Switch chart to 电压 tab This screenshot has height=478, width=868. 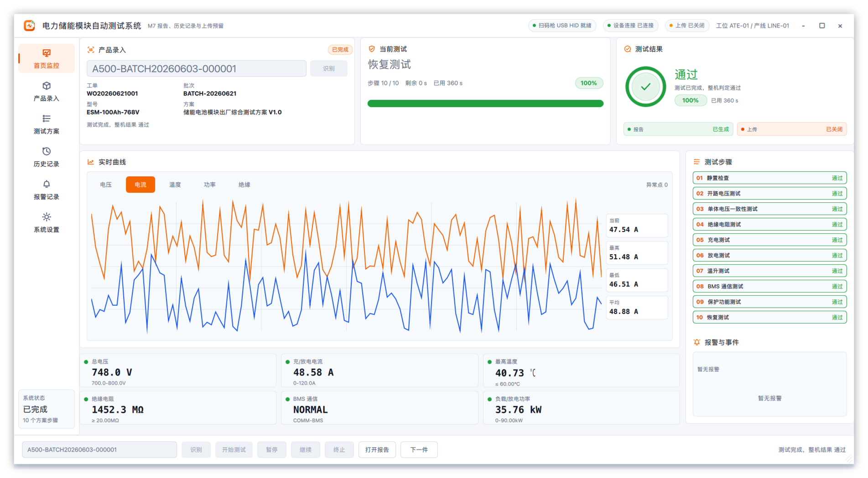(106, 185)
